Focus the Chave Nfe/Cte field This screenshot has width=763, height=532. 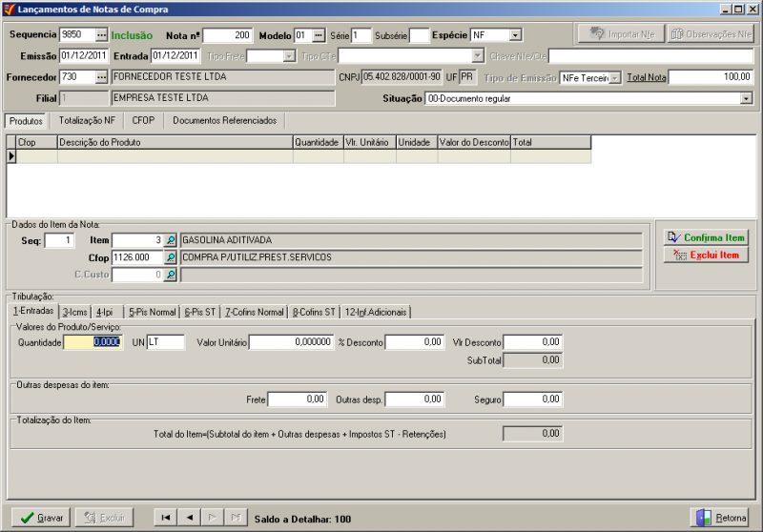click(x=651, y=56)
